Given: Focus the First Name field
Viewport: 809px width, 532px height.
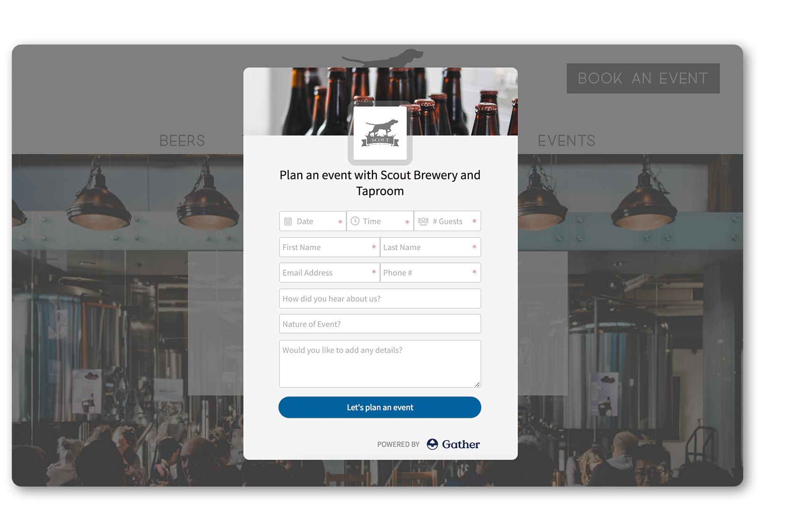Looking at the screenshot, I should tap(329, 247).
